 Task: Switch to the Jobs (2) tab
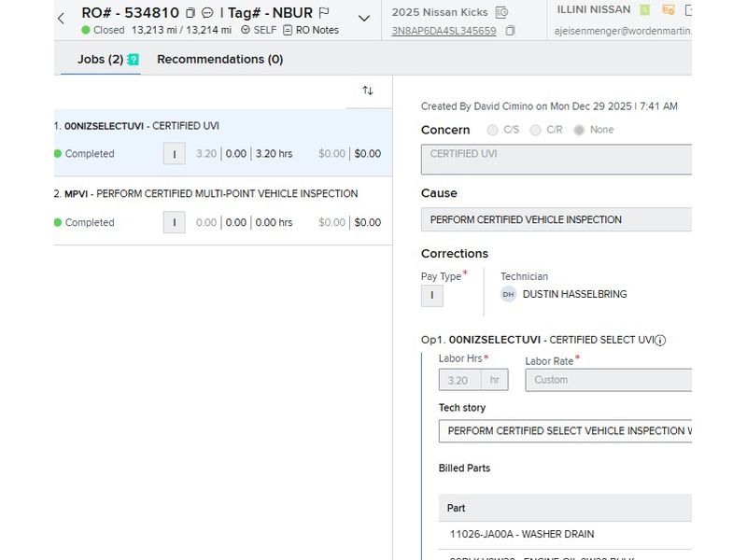(100, 60)
